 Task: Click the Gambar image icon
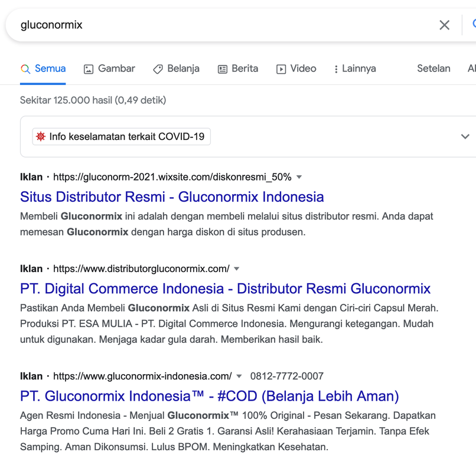coord(89,69)
